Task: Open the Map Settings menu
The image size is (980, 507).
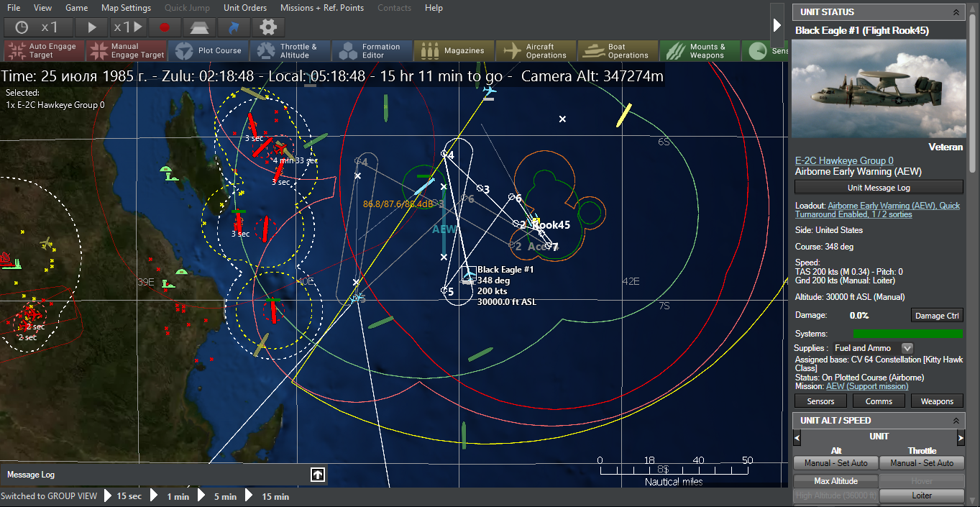Action: 126,8
